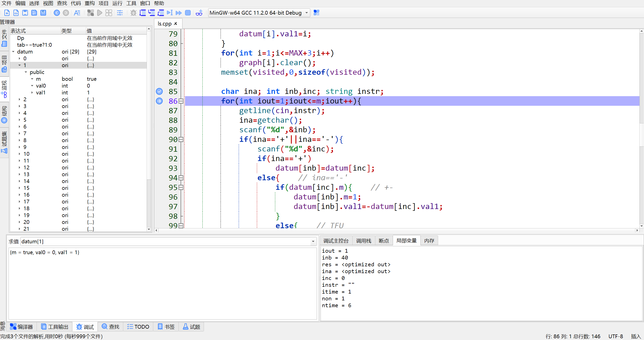
Task: Click the Stop debug session icon
Action: click(x=189, y=13)
